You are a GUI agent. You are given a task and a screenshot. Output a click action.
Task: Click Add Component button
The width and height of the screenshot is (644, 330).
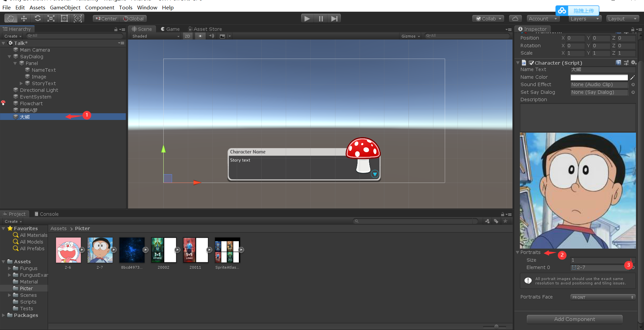coord(575,319)
